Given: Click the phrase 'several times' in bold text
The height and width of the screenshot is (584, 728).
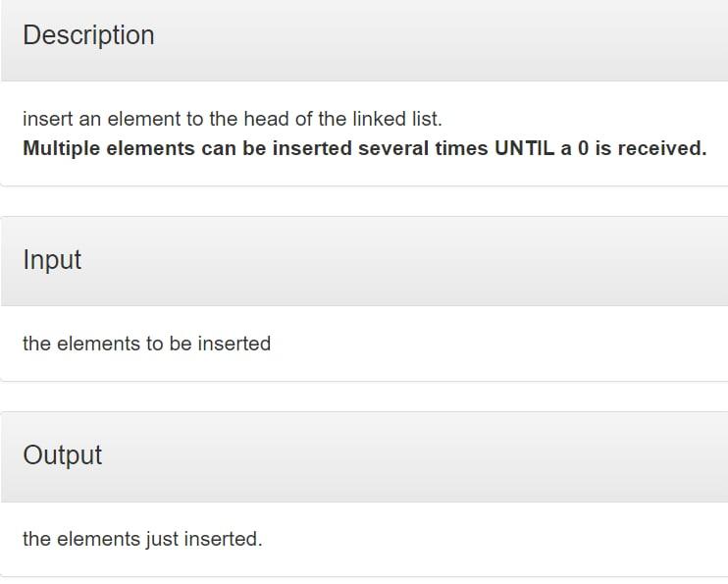Looking at the screenshot, I should tap(423, 148).
